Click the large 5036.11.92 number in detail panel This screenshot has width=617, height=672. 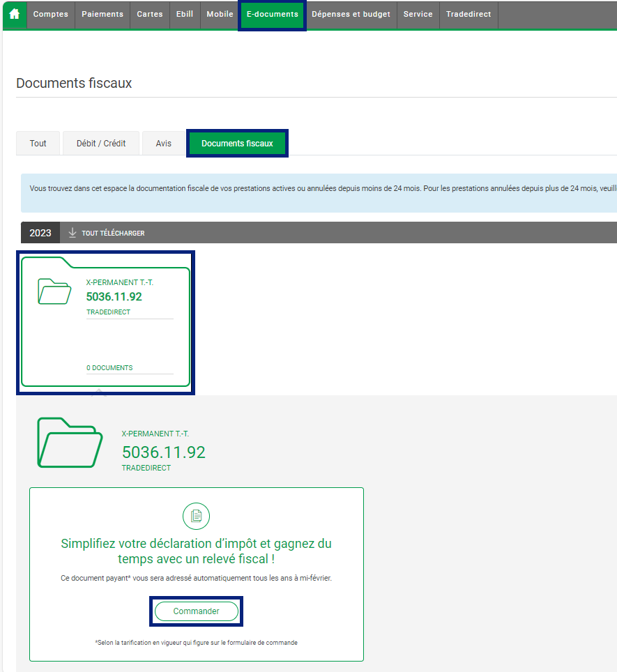point(164,452)
